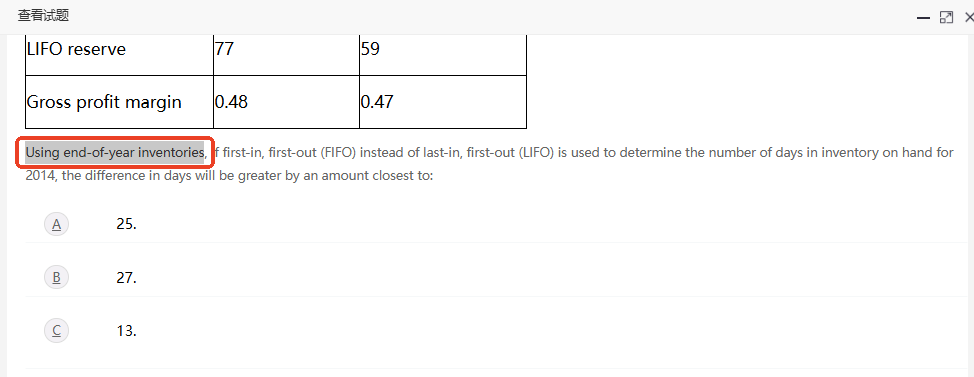Select the LIFO reserve table cell

click(x=119, y=55)
